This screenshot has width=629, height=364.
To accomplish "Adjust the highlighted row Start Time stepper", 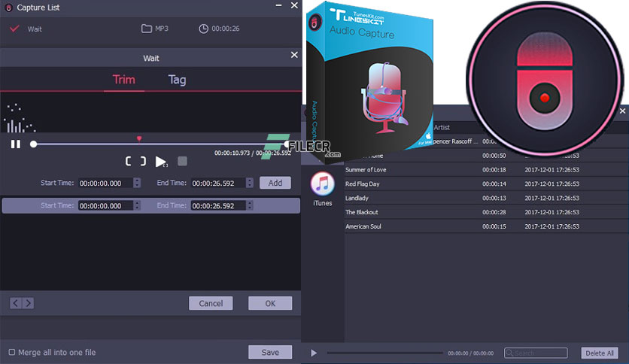I will click(x=137, y=205).
